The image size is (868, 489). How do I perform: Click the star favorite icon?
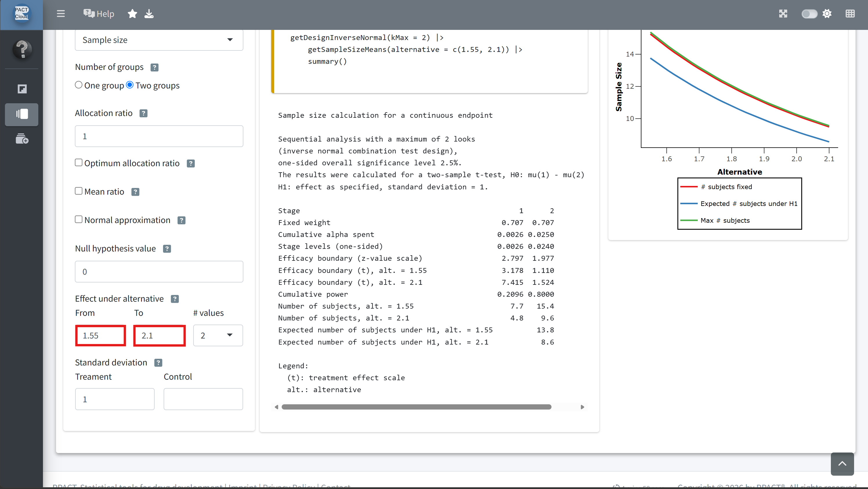coord(132,14)
